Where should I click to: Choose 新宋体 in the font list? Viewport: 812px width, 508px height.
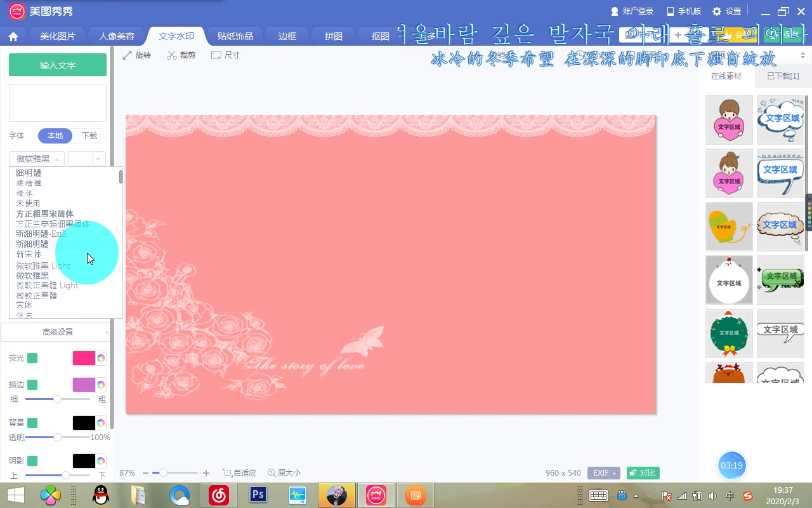(29, 255)
